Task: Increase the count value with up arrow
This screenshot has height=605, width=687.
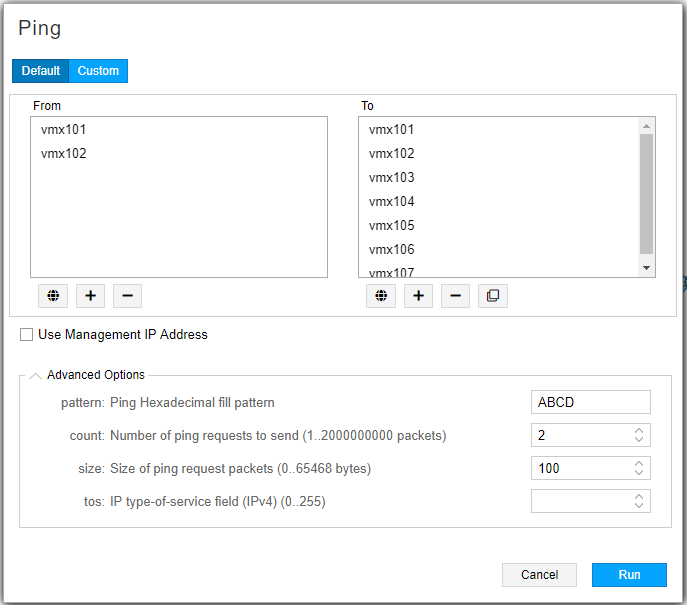Action: tap(639, 431)
